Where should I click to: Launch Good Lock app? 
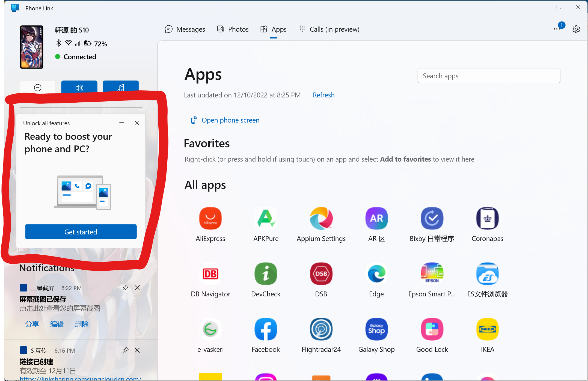coord(432,329)
